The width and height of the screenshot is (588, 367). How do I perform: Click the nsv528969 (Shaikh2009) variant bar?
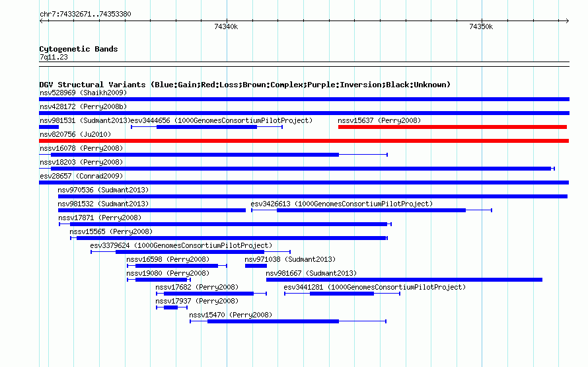(304, 99)
